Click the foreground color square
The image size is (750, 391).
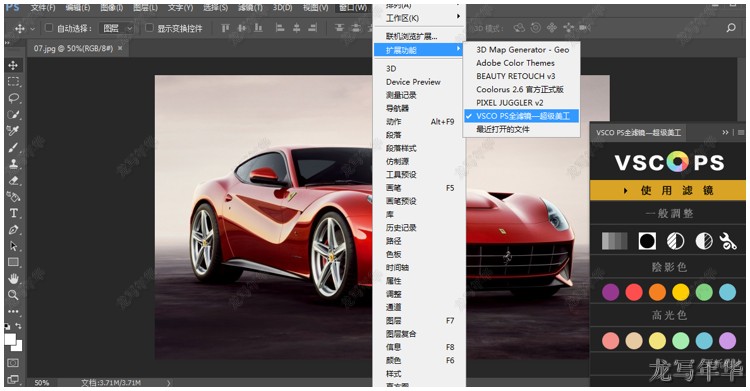10,339
